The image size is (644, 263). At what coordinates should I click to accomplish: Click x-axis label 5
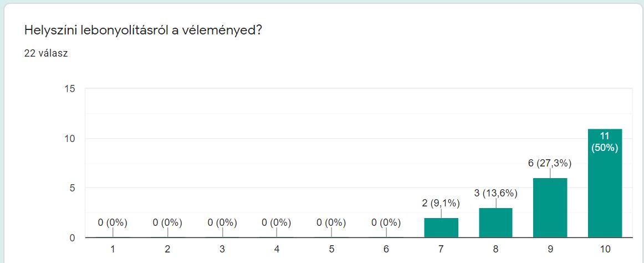331,249
